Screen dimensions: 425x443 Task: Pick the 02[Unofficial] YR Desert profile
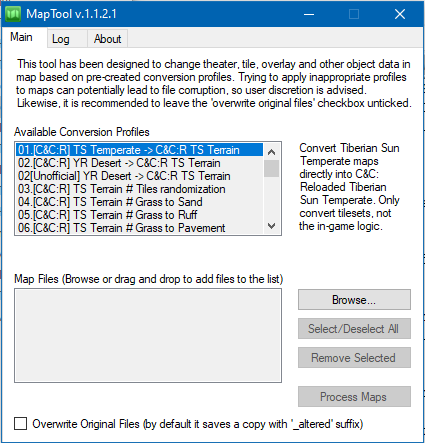tap(139, 176)
